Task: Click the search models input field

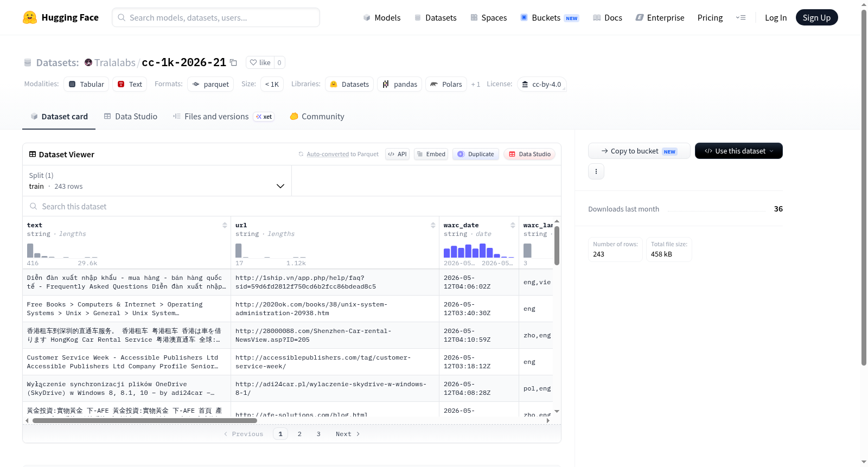Action: 216,17
